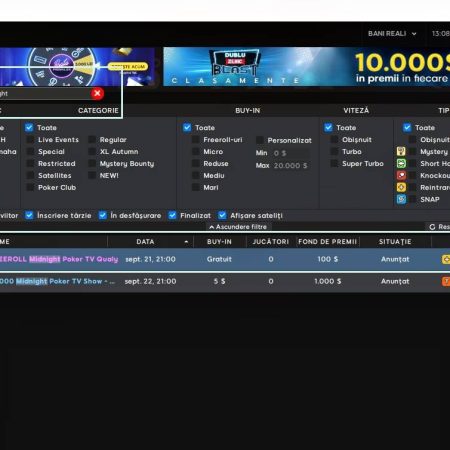
Task: Click the reset filters refresh icon
Action: pyautogui.click(x=432, y=227)
